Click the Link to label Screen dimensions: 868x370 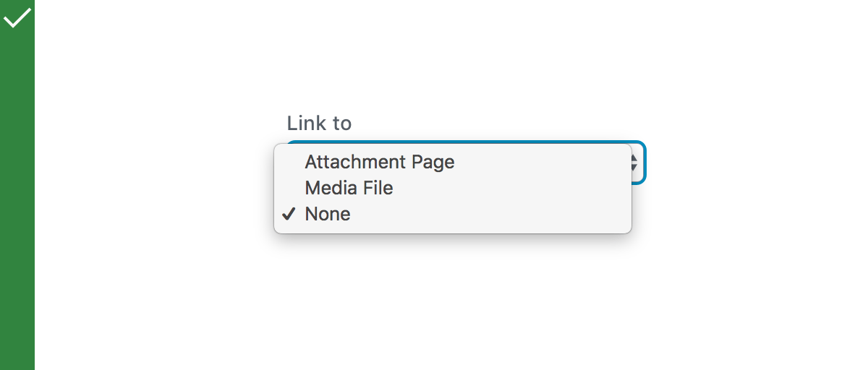pos(319,124)
